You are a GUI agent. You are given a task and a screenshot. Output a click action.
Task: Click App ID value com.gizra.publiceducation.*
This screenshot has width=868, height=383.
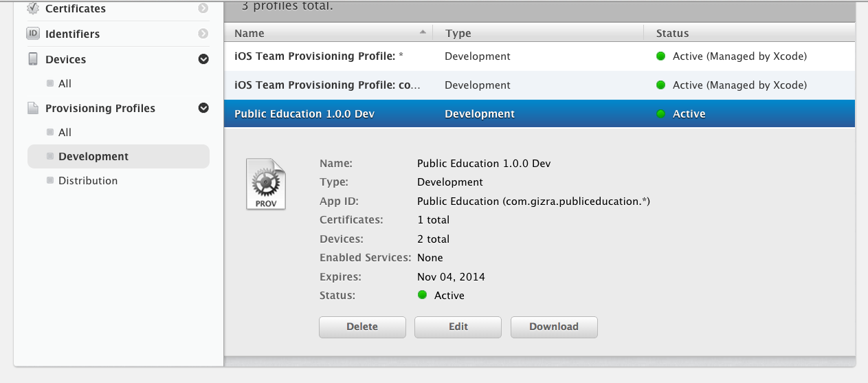[533, 201]
